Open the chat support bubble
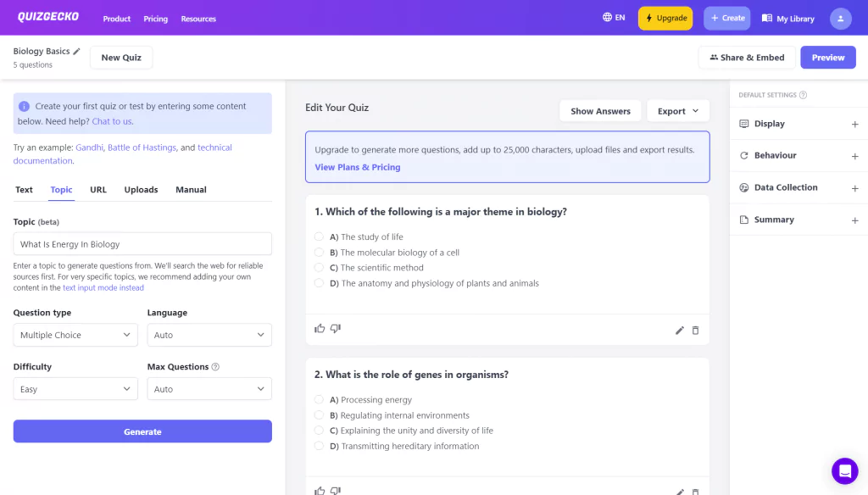 pos(845,470)
